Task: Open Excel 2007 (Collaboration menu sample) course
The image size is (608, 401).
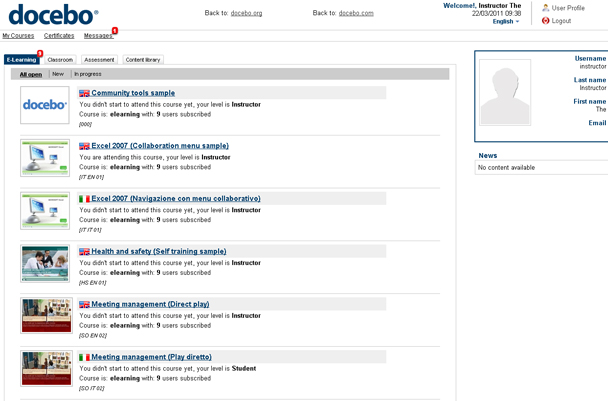Action: (x=160, y=146)
